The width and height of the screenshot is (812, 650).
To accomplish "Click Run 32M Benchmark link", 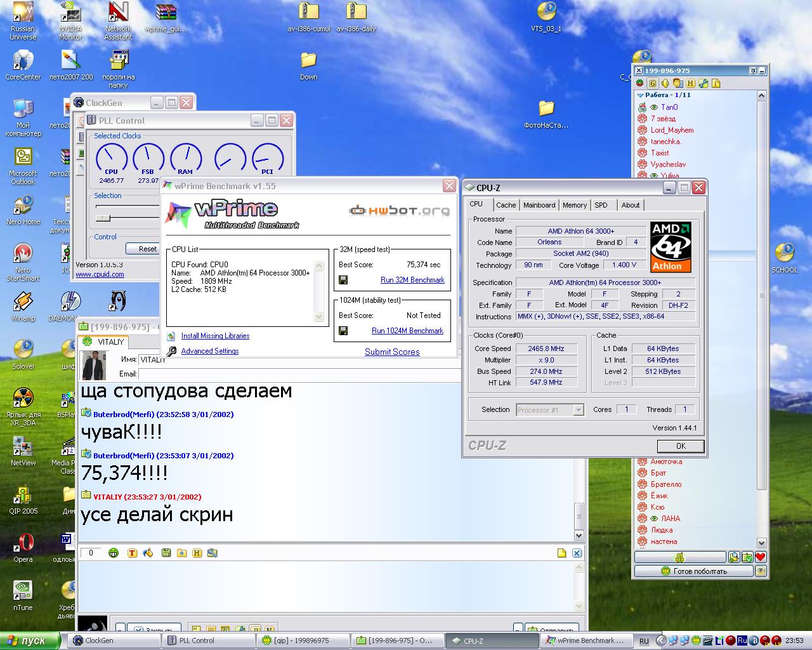I will point(412,280).
